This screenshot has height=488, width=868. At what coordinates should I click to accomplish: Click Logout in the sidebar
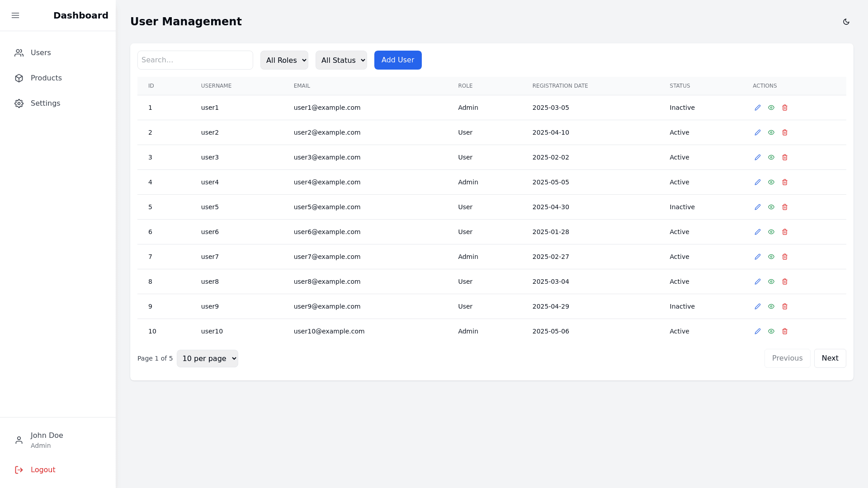point(42,470)
